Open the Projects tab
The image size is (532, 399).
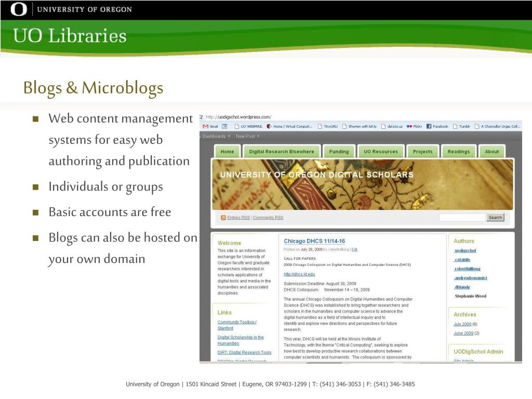point(423,152)
